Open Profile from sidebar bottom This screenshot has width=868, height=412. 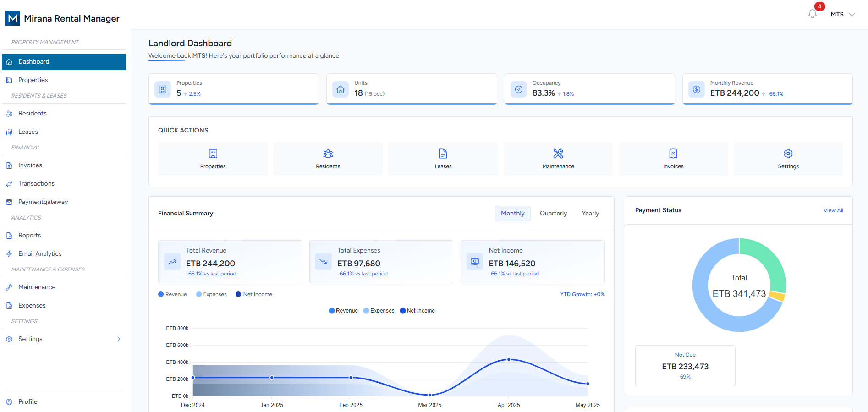64,402
